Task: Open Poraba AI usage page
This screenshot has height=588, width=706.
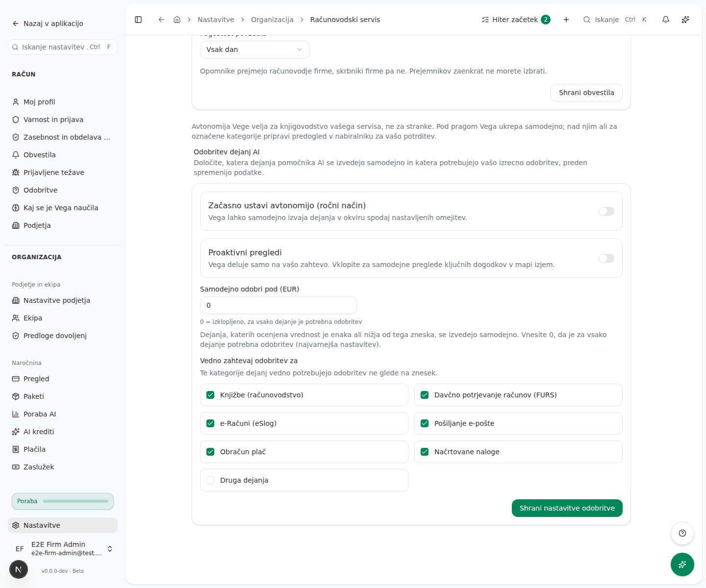Action: pyautogui.click(x=63, y=414)
